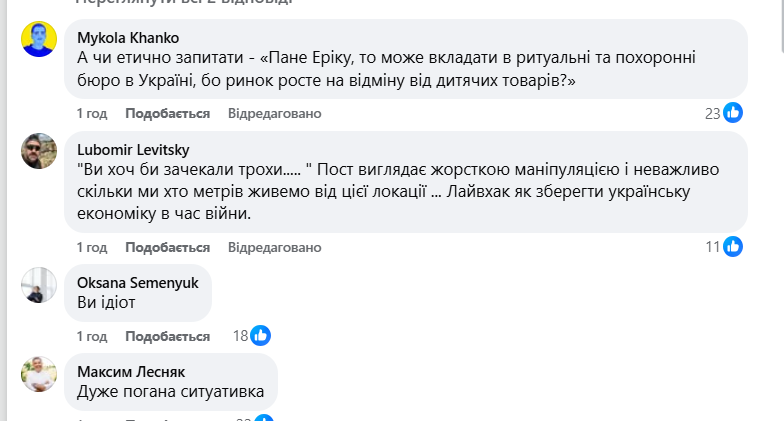
Task: Click the 1 год timestamp on Mykola's comment
Action: coord(92,113)
